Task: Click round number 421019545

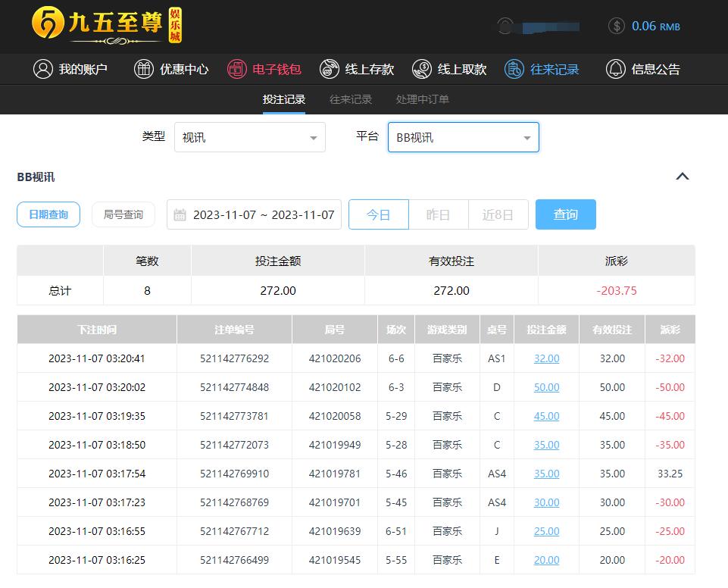Action: tap(335, 560)
